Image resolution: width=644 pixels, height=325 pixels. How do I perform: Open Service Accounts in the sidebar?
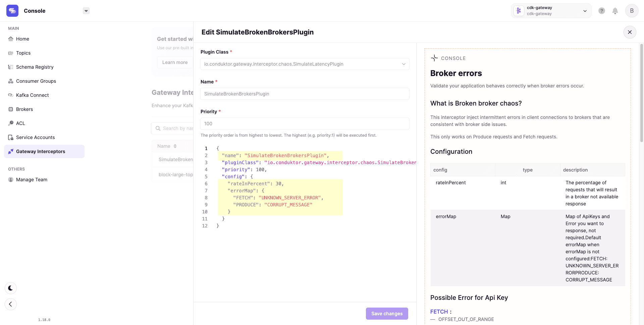point(35,137)
